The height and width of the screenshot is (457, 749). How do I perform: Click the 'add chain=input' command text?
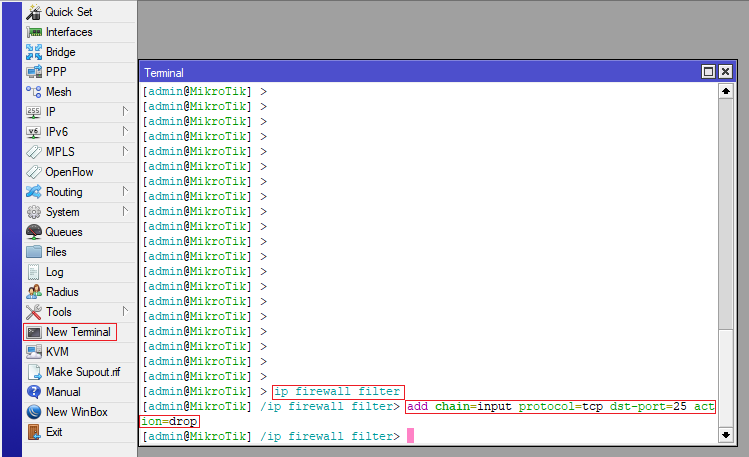[x=459, y=407]
